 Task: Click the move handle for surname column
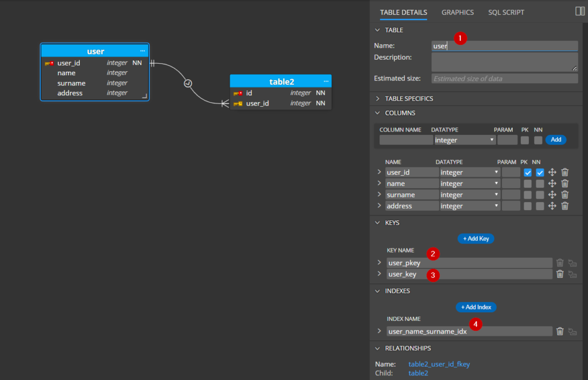click(552, 195)
